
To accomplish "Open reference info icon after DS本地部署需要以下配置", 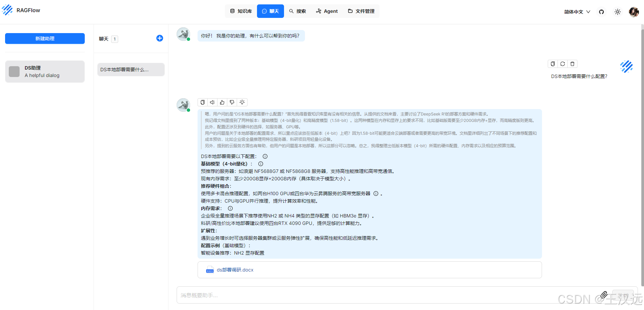I will click(x=265, y=156).
